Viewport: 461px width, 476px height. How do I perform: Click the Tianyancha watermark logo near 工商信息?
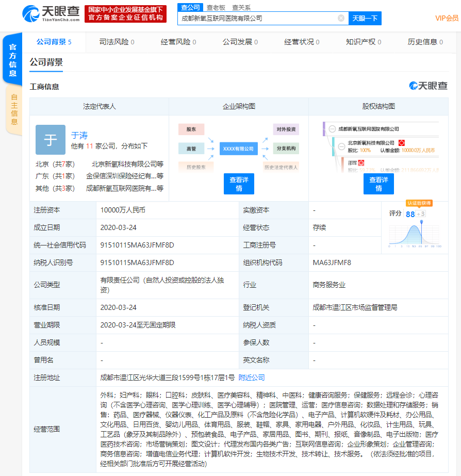(428, 86)
